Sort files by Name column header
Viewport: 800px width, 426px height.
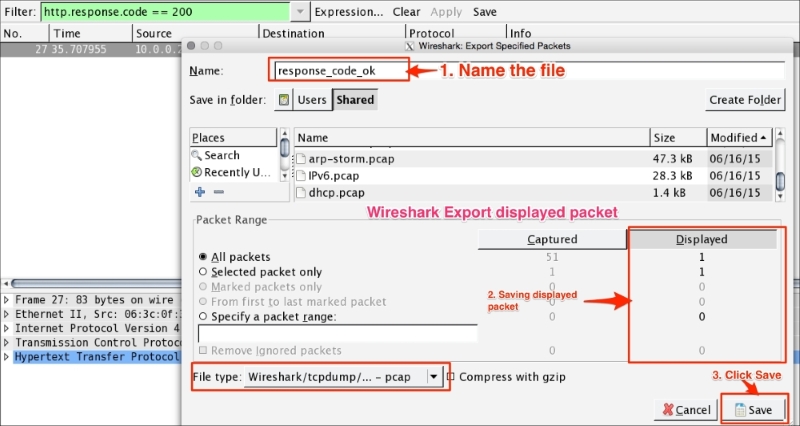point(471,138)
